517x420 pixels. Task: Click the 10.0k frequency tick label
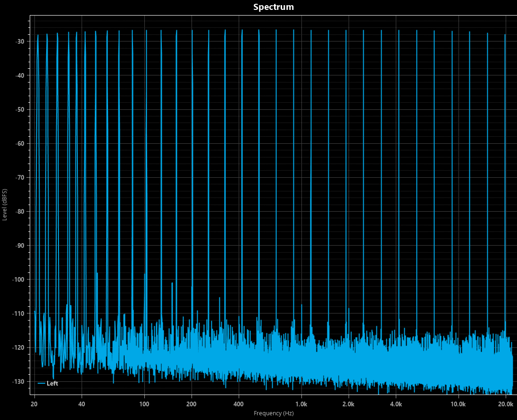458,404
